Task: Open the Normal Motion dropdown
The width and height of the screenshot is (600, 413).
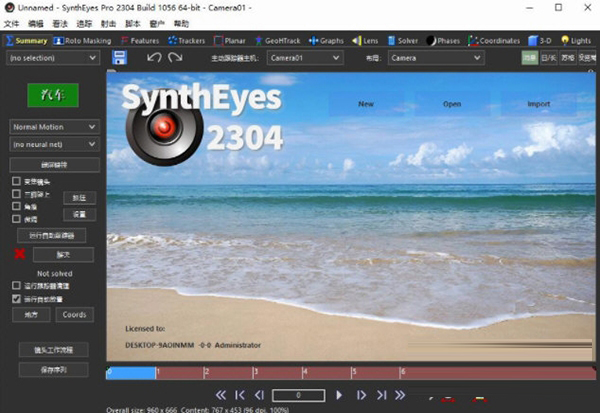Action: click(53, 127)
